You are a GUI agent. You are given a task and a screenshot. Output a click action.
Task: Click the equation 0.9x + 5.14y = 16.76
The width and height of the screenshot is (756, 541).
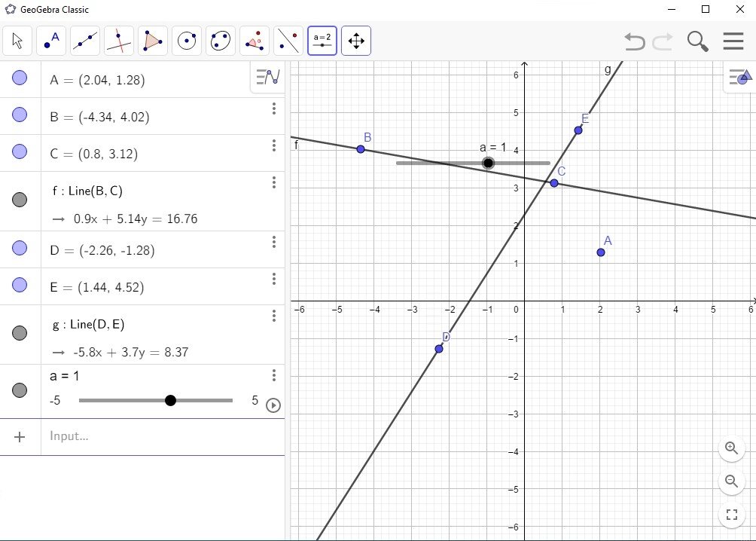[x=136, y=219]
